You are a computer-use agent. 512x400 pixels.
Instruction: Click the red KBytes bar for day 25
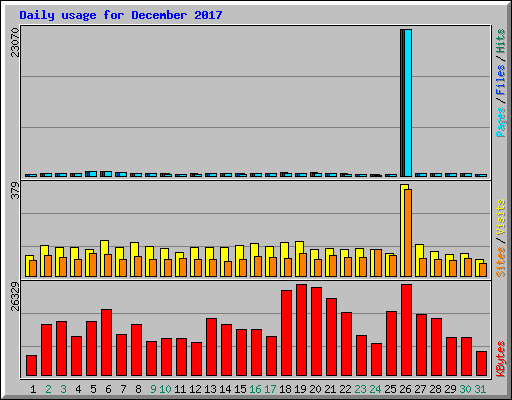coord(391,343)
